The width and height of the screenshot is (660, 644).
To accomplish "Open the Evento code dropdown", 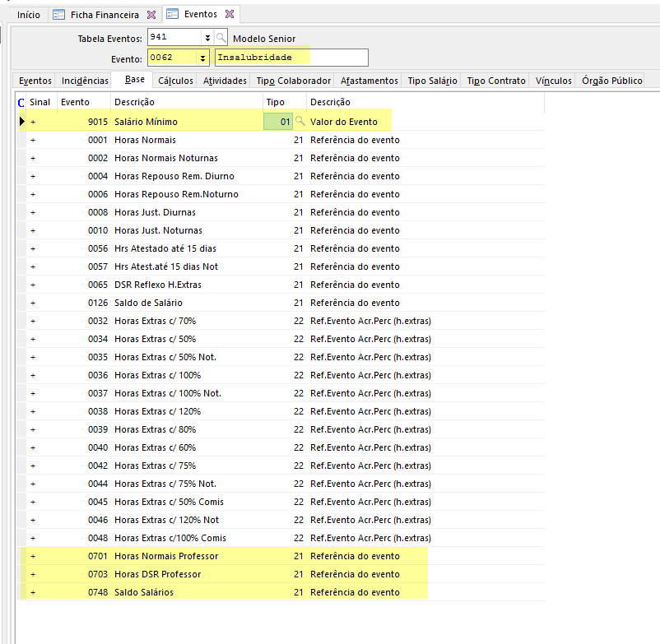I will [x=202, y=58].
